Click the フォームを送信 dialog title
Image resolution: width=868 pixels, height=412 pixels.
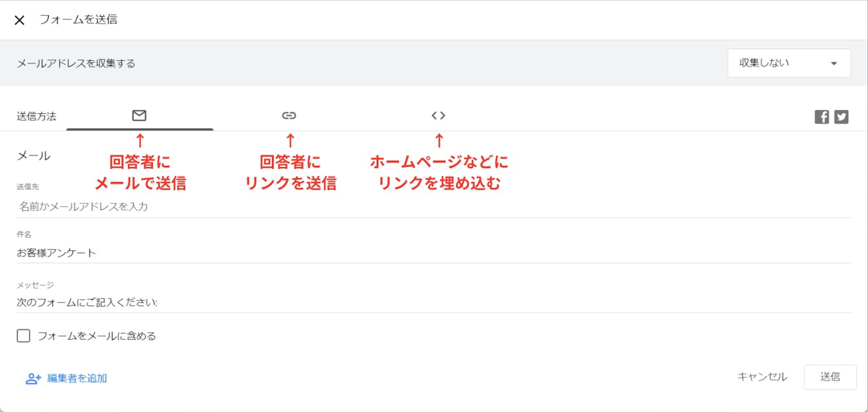[x=78, y=20]
